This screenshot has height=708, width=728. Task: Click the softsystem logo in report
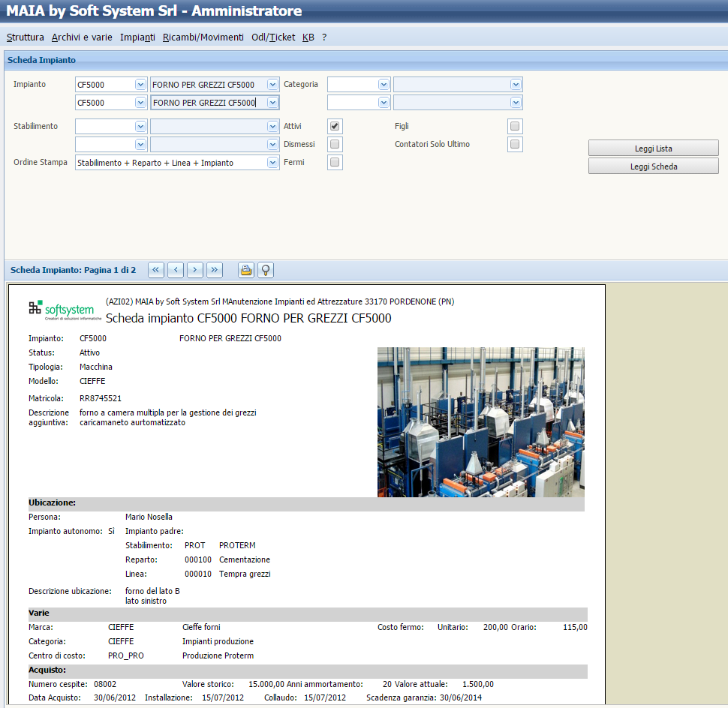point(65,310)
